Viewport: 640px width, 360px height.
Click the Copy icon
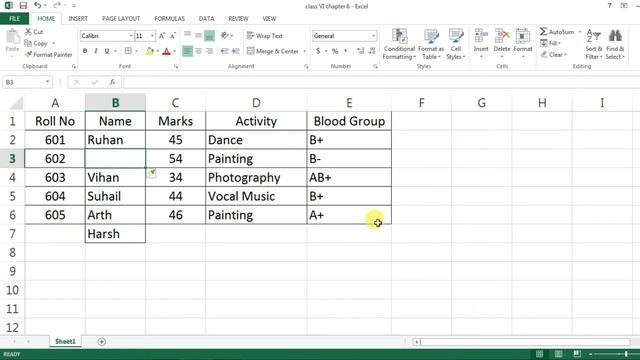coord(28,43)
